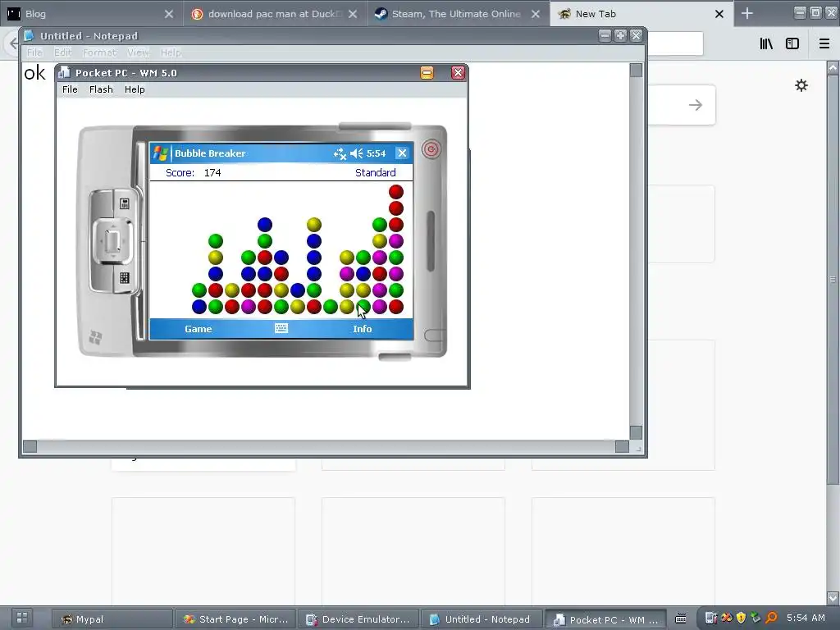Click the Standard game mode label
This screenshot has width=840, height=630.
[376, 172]
